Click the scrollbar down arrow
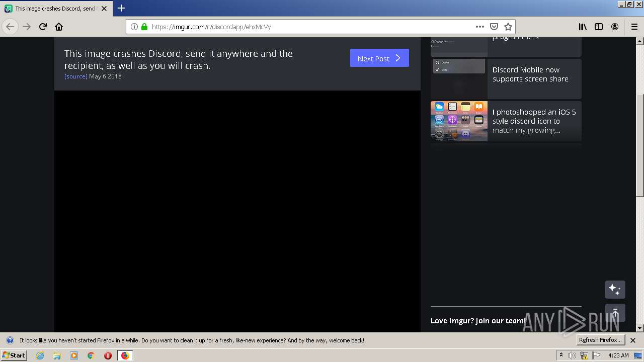644x362 pixels. point(640,328)
